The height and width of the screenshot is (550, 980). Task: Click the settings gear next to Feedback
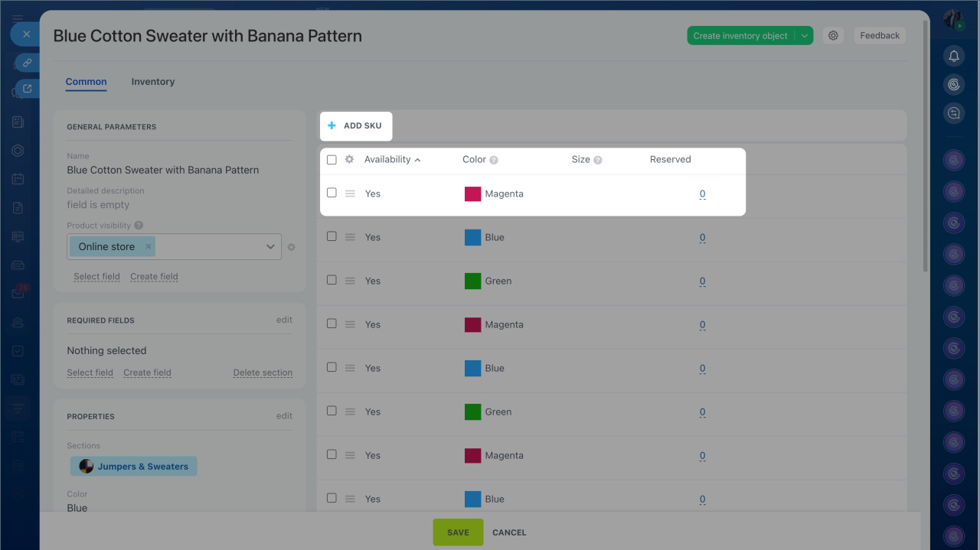click(x=833, y=35)
